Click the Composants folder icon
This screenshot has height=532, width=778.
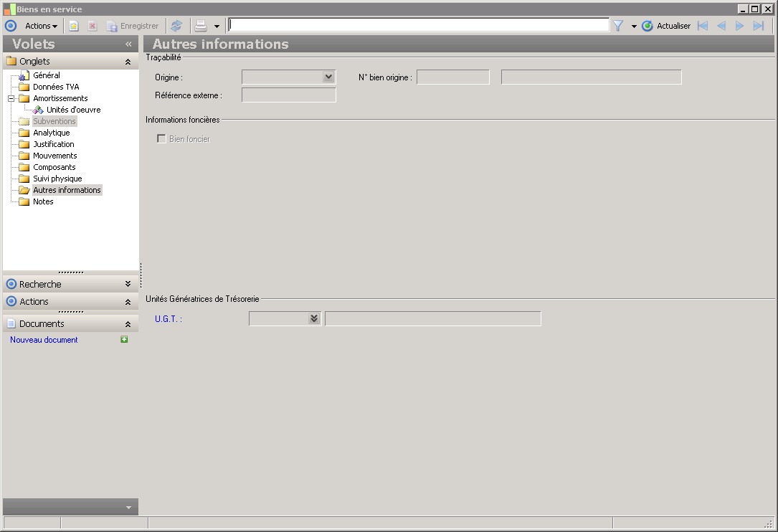24,167
